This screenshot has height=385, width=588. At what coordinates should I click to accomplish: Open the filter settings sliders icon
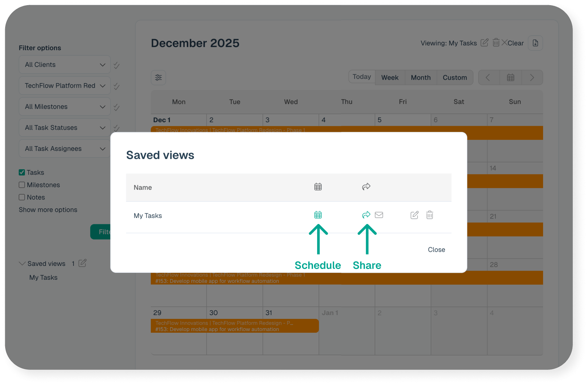click(x=158, y=78)
